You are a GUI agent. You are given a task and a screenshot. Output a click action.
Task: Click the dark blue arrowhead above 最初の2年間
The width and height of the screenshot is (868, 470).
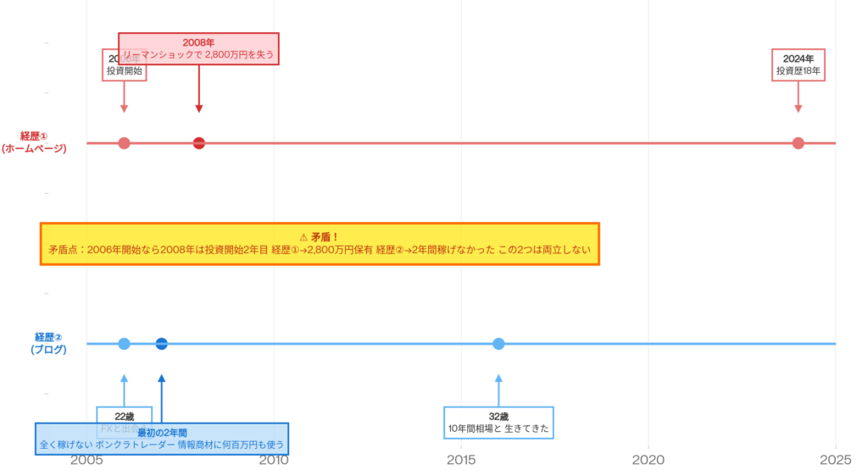point(161,379)
